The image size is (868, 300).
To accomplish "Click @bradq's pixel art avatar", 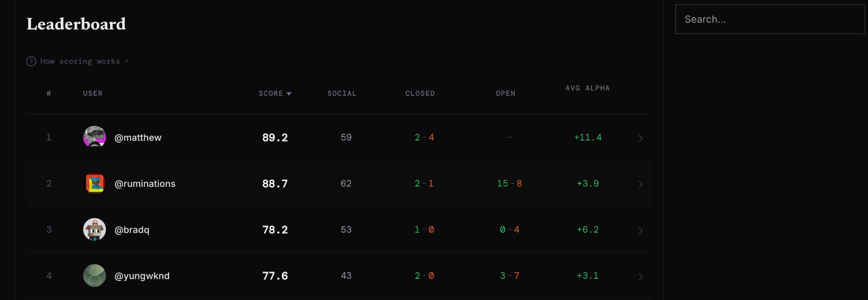I will coord(95,230).
